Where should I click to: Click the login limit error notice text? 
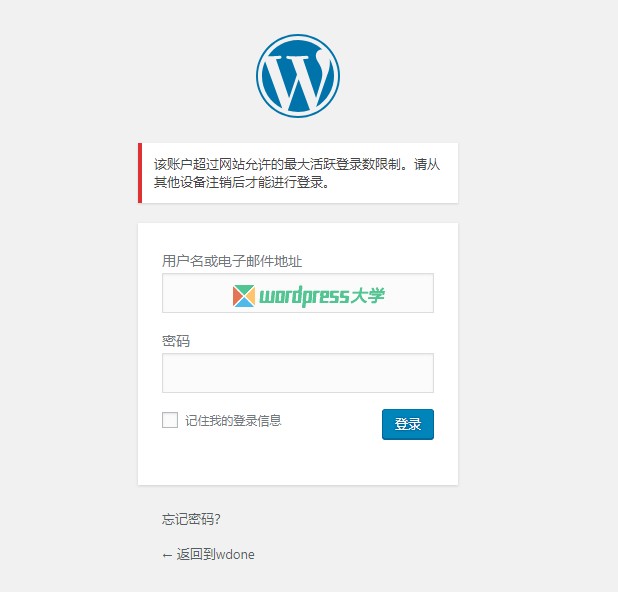[296, 173]
